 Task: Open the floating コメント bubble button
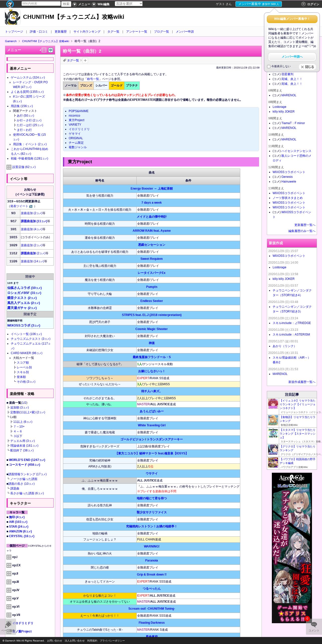[x=314, y=627]
